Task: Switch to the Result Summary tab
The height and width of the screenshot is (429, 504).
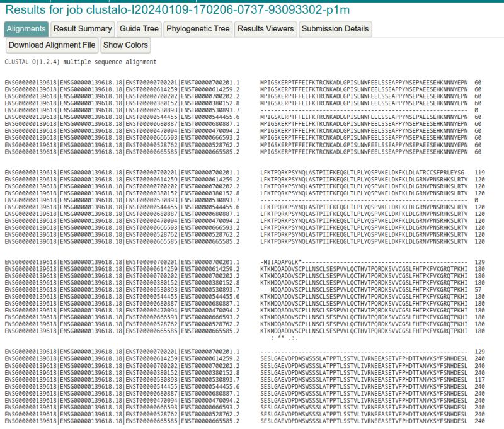Action: [83, 28]
